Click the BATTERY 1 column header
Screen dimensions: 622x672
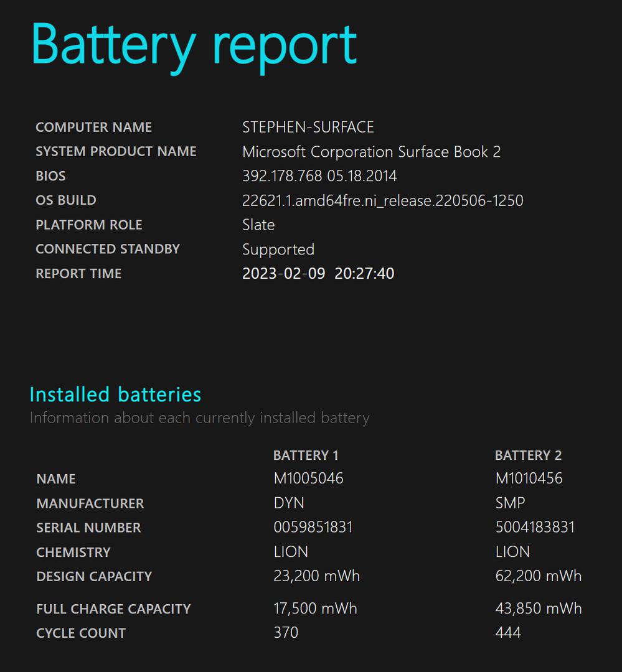point(306,455)
